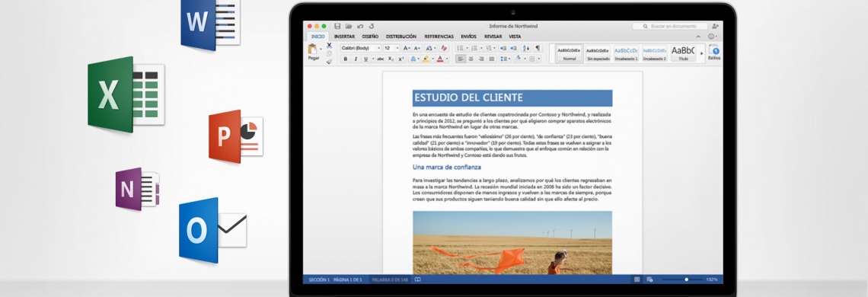Image resolution: width=868 pixels, height=297 pixels.
Task: Expand the Pegar paste options arrow
Action: coord(321,49)
